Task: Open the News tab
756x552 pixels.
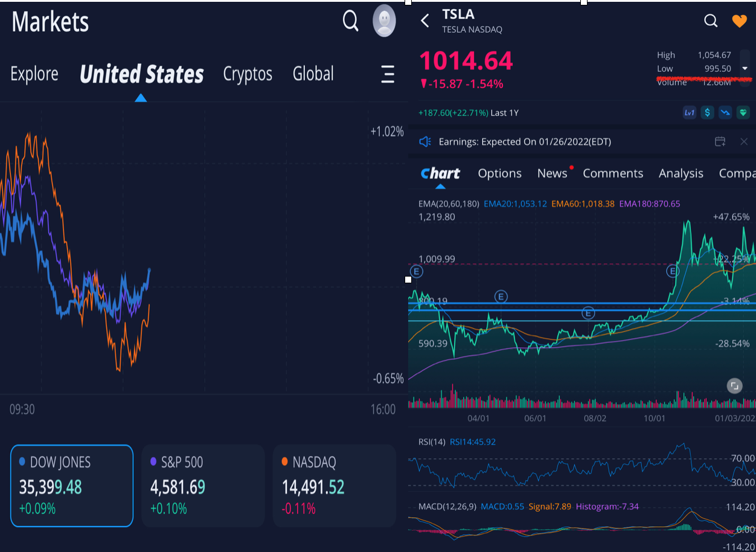Action: (x=553, y=173)
